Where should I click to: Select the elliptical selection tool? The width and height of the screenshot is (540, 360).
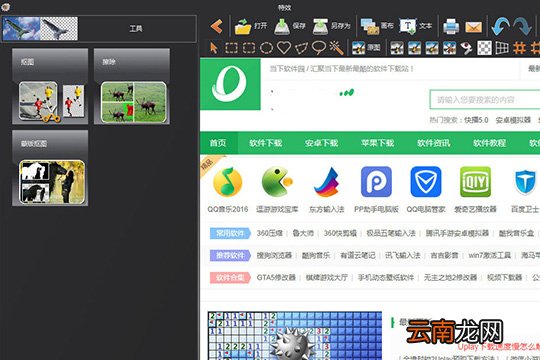(x=266, y=48)
